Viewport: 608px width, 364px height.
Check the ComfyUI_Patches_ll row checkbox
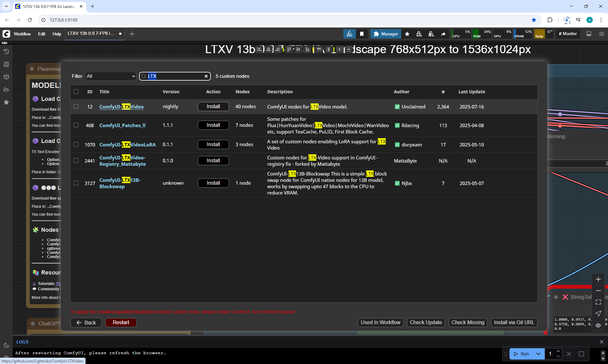[x=76, y=125]
